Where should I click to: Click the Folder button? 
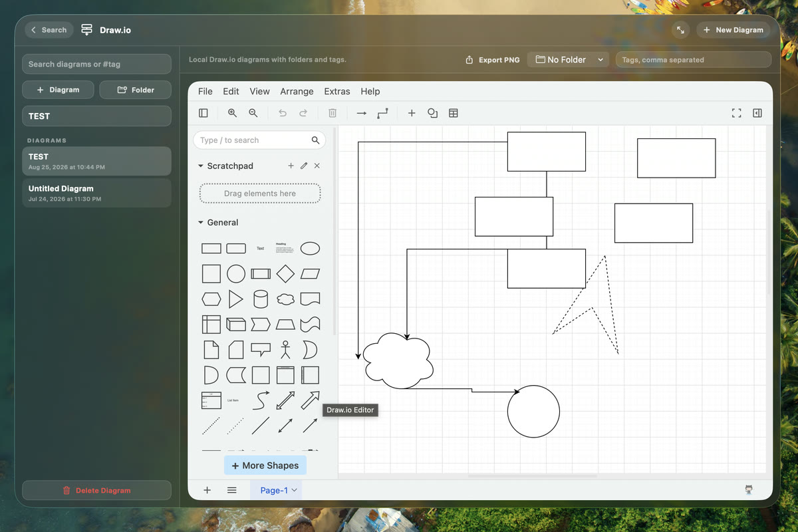click(136, 90)
